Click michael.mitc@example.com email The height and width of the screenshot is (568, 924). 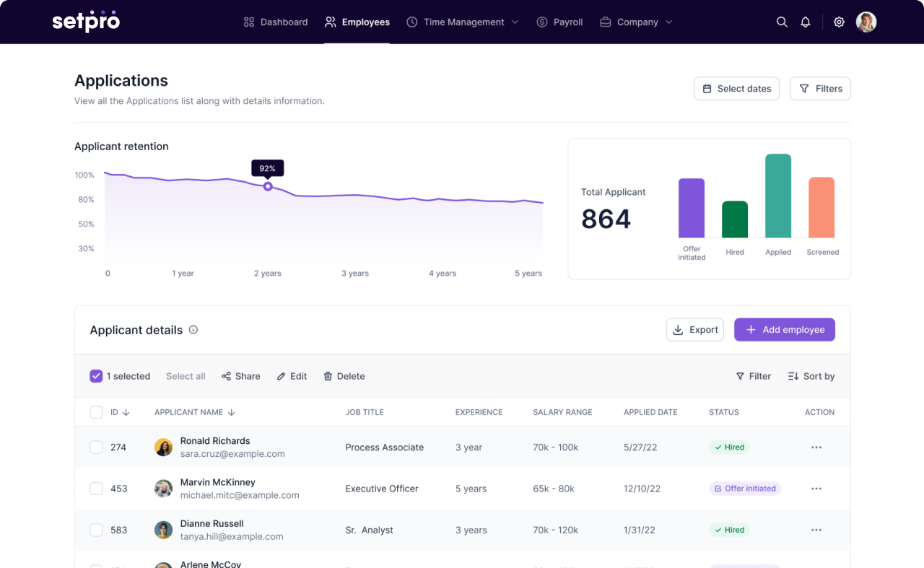(240, 495)
